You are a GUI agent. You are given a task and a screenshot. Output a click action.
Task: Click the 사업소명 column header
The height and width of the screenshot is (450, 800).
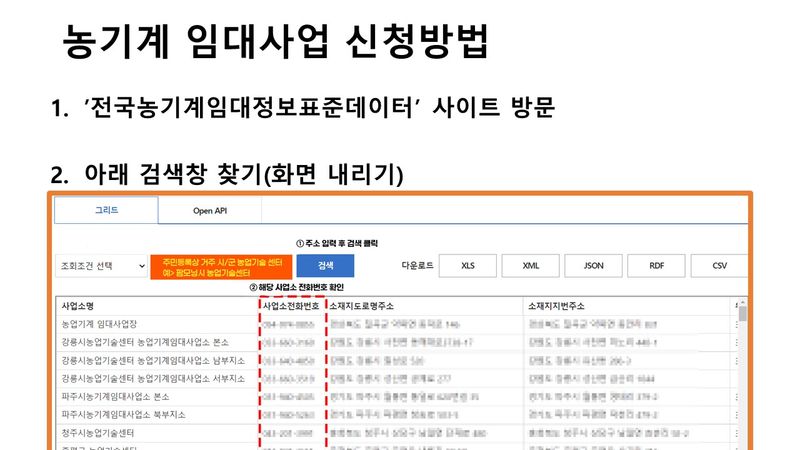pos(158,306)
